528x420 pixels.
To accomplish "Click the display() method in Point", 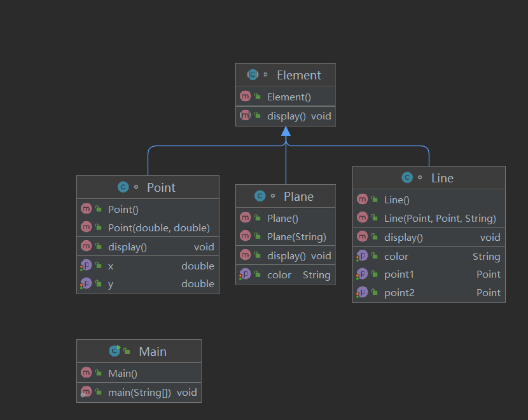I will coord(127,247).
